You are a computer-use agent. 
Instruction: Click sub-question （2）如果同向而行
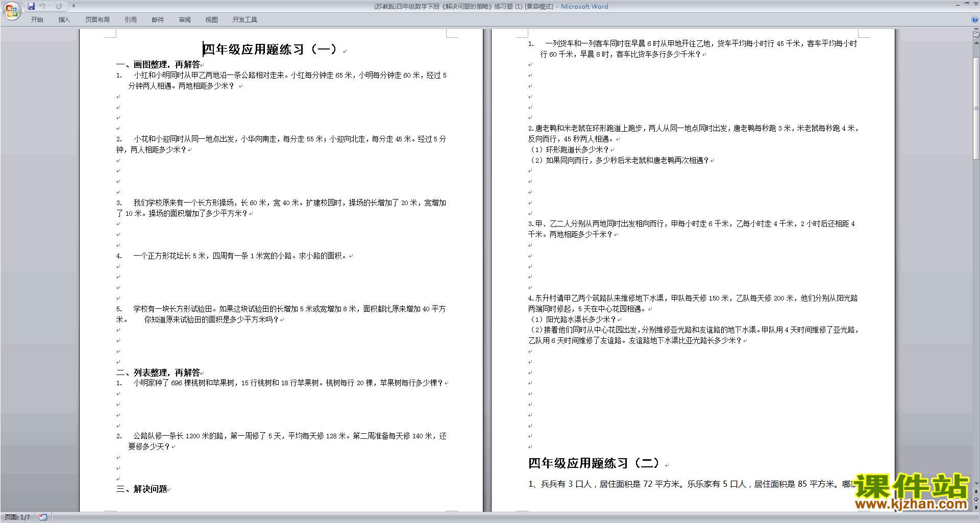click(620, 161)
